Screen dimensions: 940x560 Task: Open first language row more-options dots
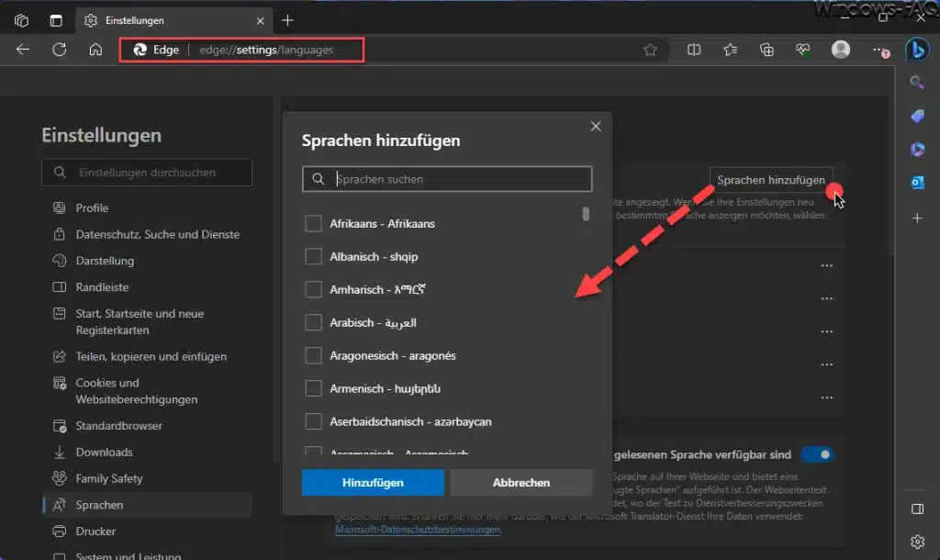coord(827,265)
